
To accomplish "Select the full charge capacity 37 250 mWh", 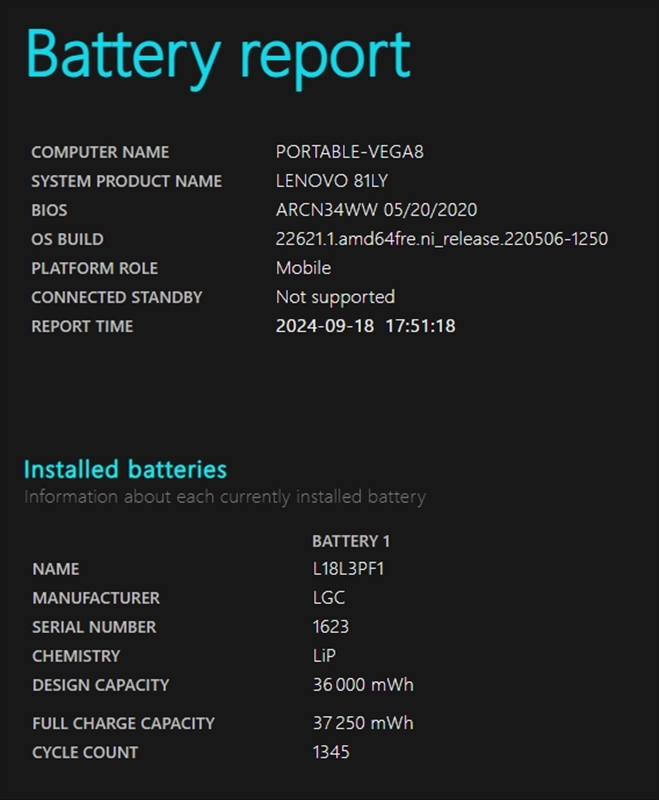I will [x=363, y=723].
